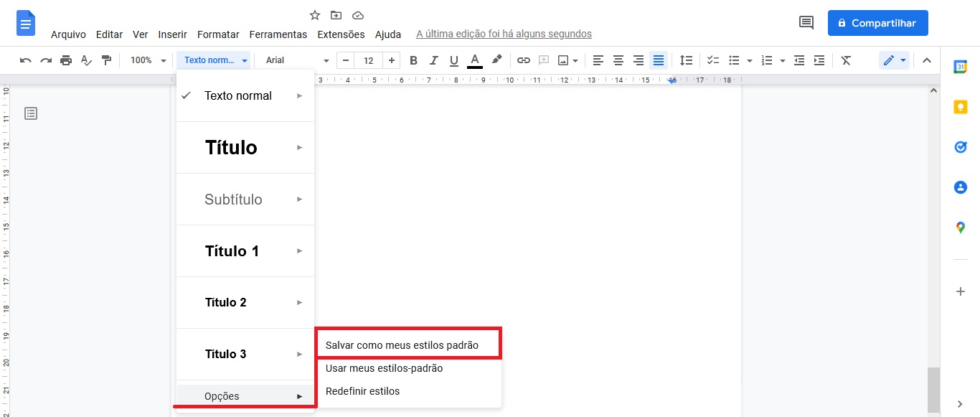
Task: Select the paint format roller icon
Action: pos(106,60)
